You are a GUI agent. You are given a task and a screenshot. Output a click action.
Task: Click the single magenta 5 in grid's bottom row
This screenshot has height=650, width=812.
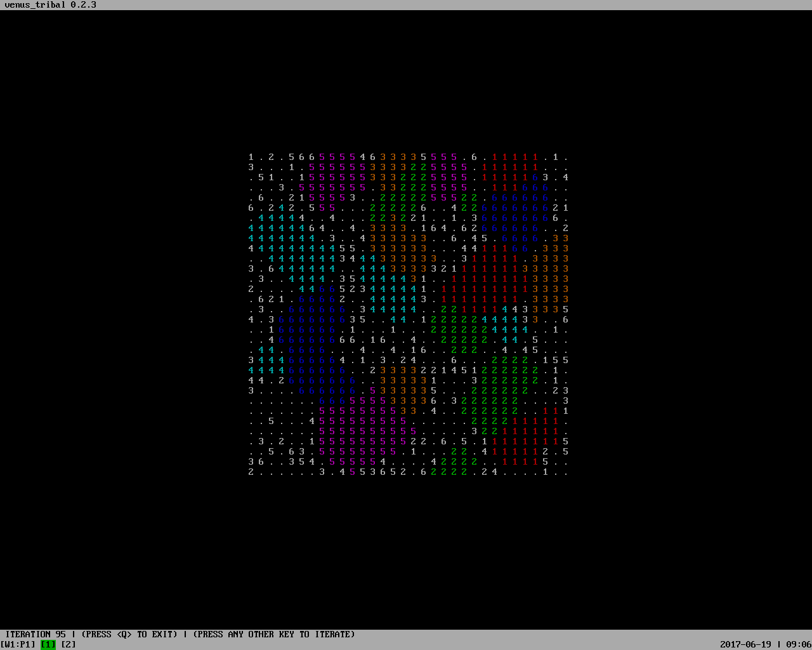tap(353, 472)
